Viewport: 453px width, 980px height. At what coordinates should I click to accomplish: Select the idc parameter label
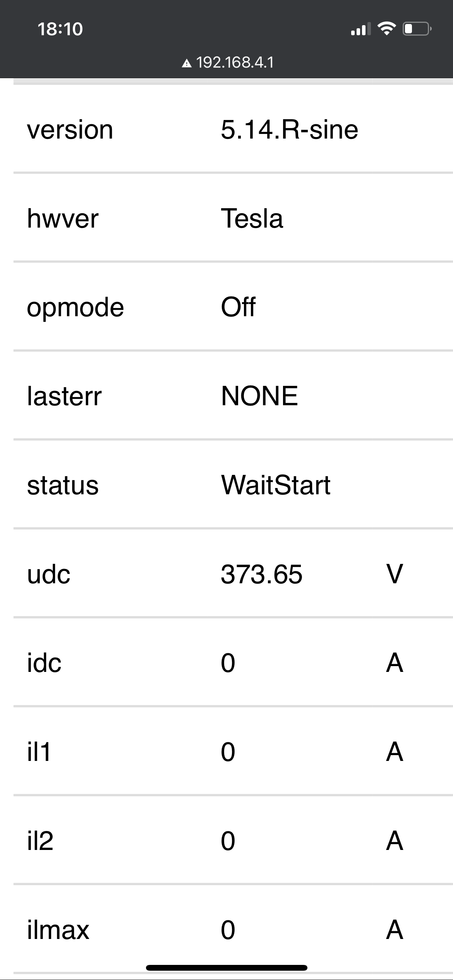(44, 663)
